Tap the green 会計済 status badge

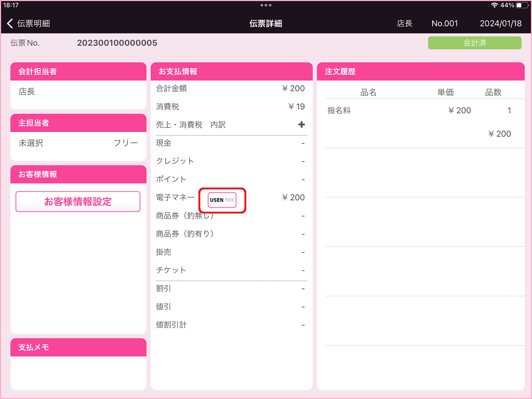click(475, 43)
